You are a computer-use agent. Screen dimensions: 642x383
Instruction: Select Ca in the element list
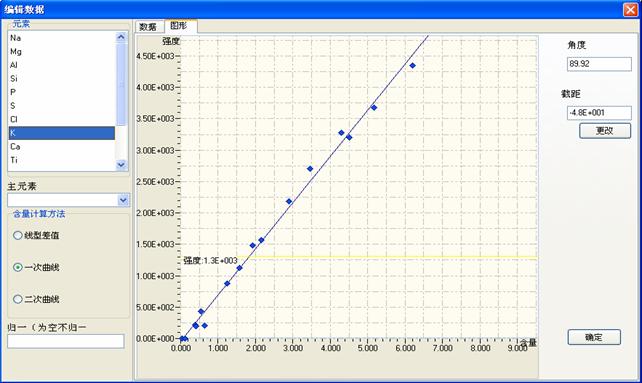tap(61, 147)
